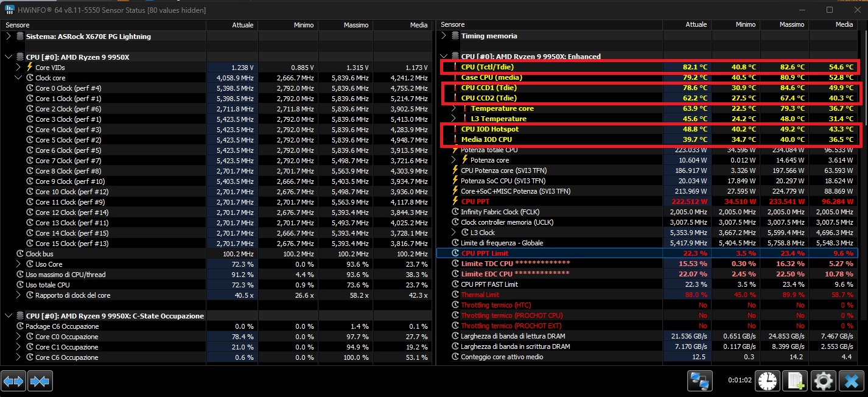Click the 0:01:02 elapsed timer

[x=740, y=381]
